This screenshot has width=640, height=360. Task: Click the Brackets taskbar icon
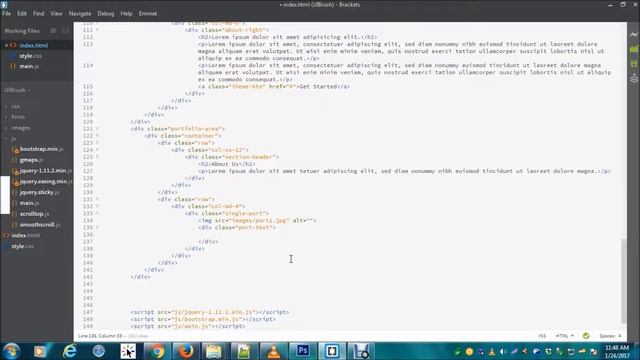[x=331, y=351]
